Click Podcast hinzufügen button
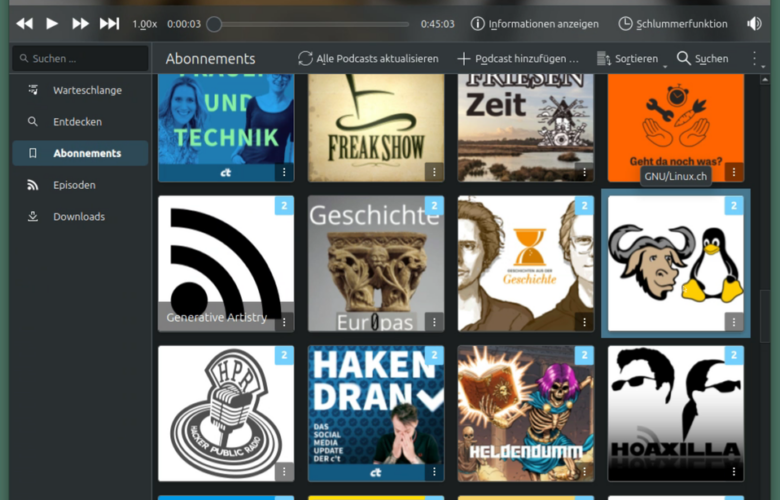780x500 pixels. coord(518,59)
